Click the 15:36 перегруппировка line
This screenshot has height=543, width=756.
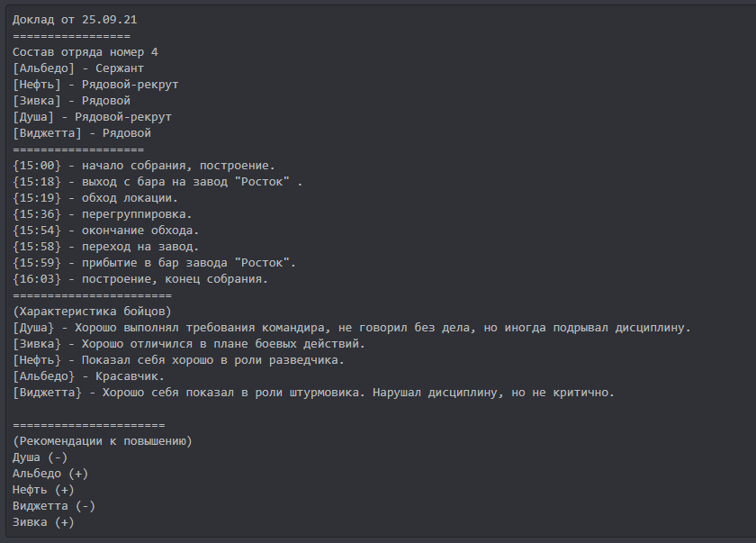click(x=103, y=214)
